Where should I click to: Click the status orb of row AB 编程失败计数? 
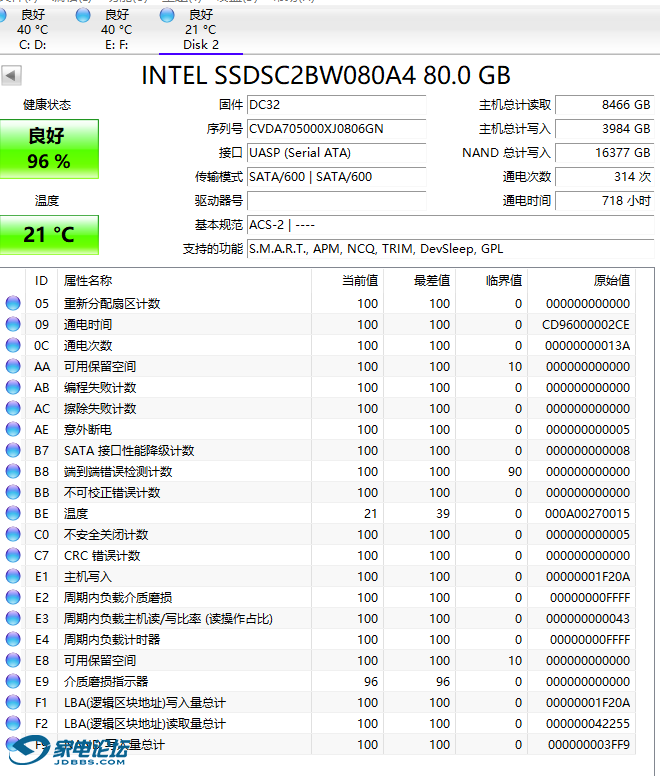(13, 387)
